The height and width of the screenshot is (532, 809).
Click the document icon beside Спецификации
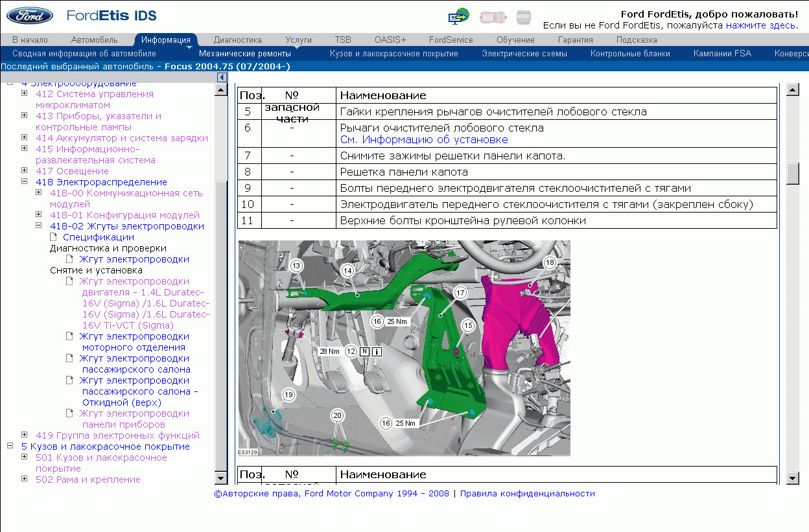pyautogui.click(x=54, y=237)
